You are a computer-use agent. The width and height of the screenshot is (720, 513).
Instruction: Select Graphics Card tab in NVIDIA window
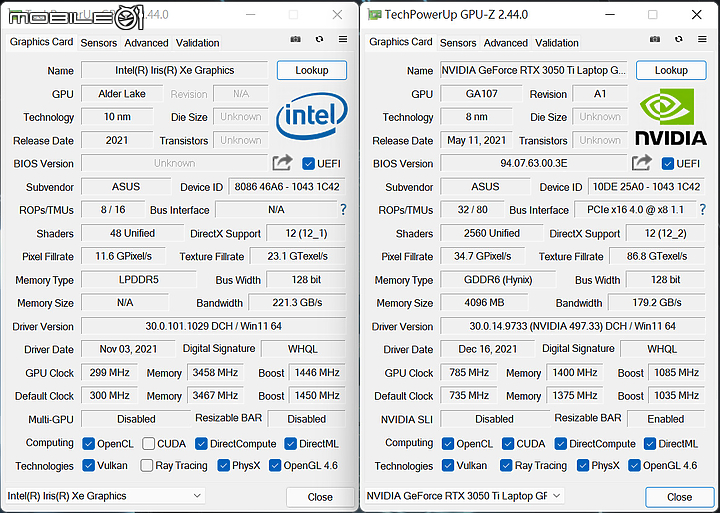click(x=401, y=42)
